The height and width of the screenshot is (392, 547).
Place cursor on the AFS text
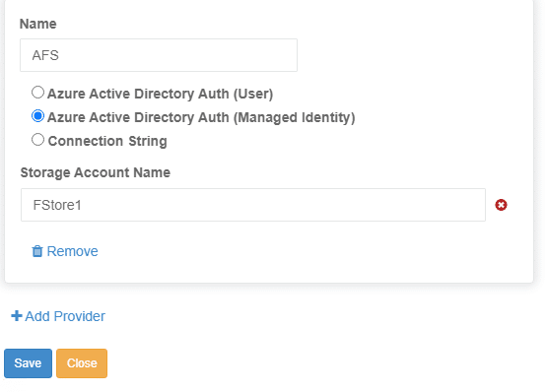pos(45,55)
